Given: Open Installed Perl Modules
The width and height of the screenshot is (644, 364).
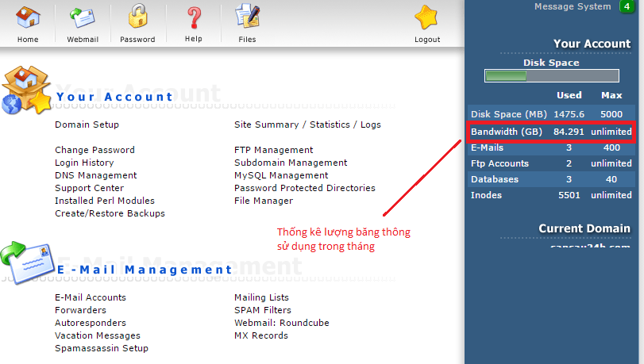Looking at the screenshot, I should point(105,201).
